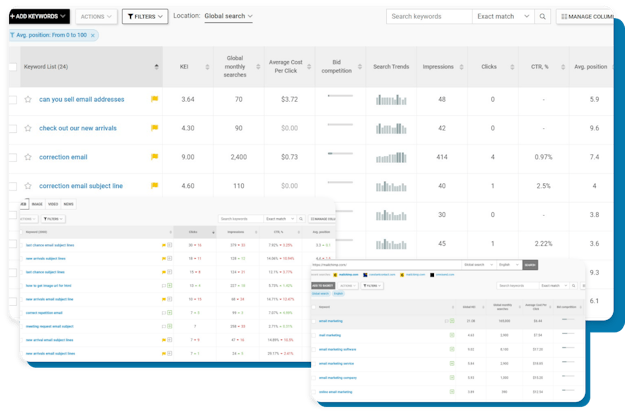Expand the Exact match dropdown
This screenshot has width=625, height=414.
click(505, 17)
